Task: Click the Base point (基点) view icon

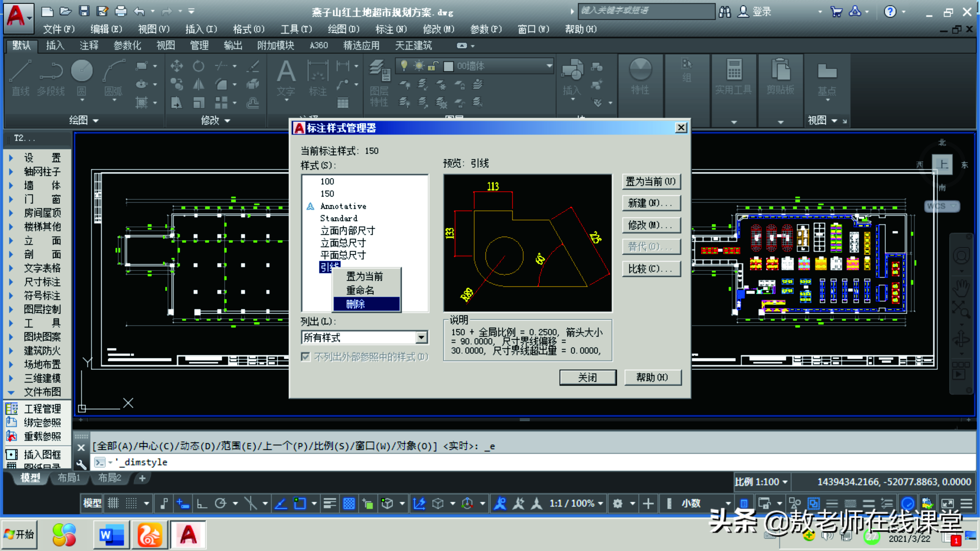Action: click(x=827, y=79)
